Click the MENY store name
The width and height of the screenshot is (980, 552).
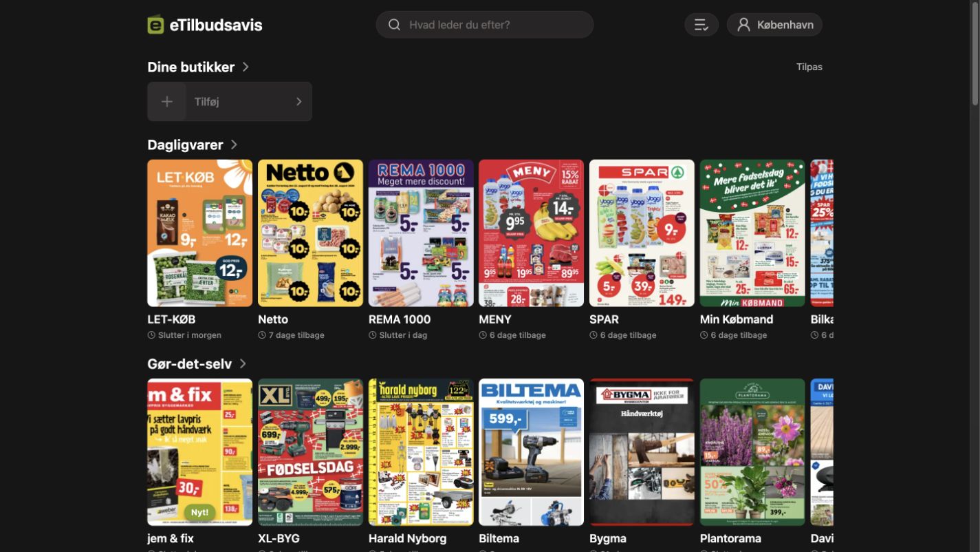tap(495, 319)
